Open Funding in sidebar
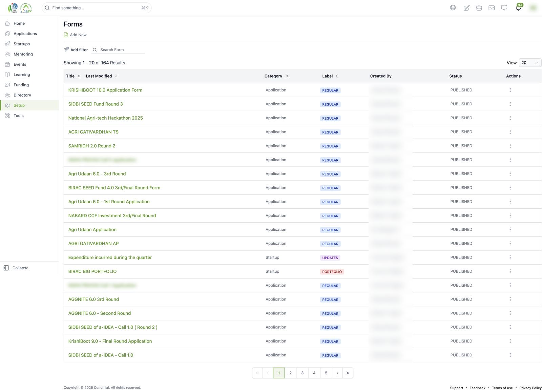Image resolution: width=542 pixels, height=392 pixels. 29,85
